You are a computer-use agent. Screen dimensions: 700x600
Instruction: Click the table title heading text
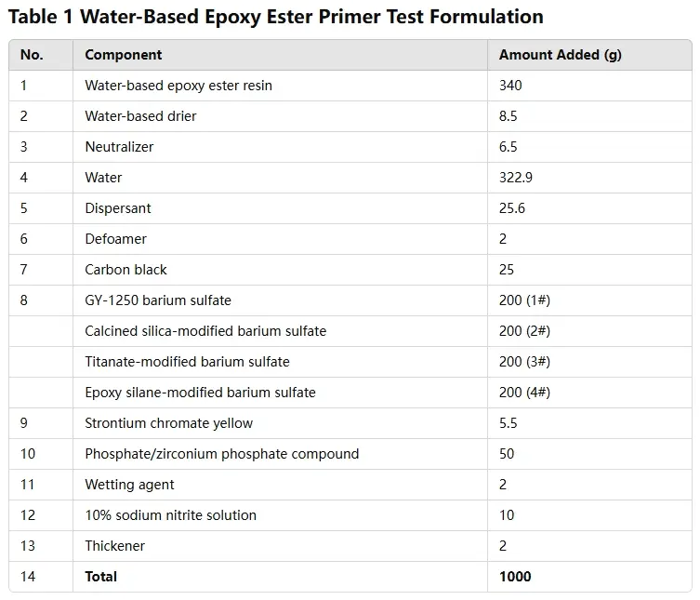coord(275,17)
